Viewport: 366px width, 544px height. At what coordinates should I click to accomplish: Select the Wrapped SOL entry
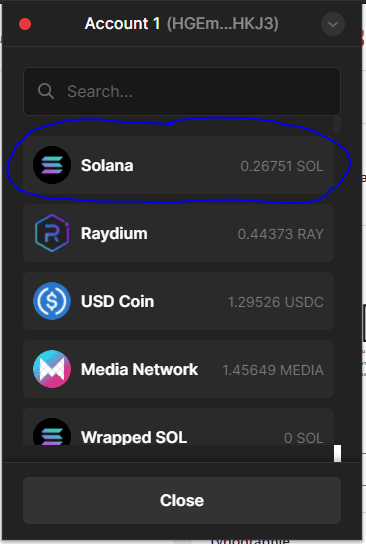178,427
